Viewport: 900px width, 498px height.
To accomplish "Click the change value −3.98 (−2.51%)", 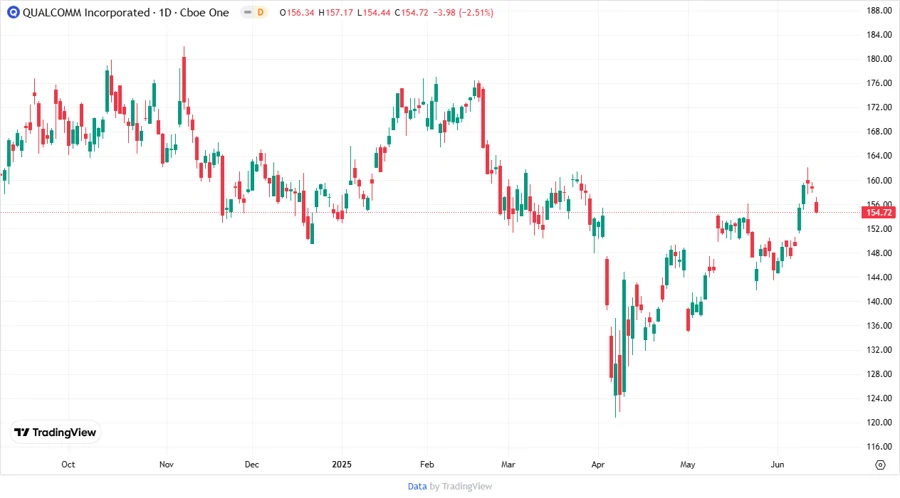I will point(463,12).
